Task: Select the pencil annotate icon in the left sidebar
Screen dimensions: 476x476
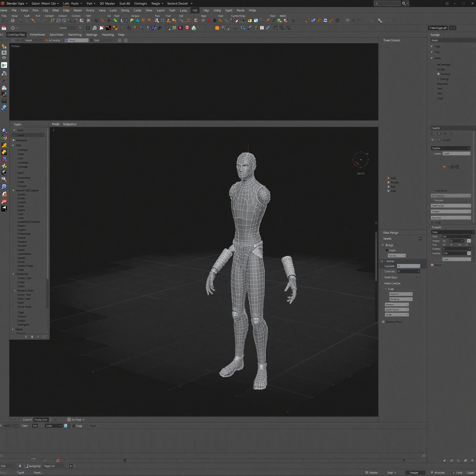Action: click(4, 80)
